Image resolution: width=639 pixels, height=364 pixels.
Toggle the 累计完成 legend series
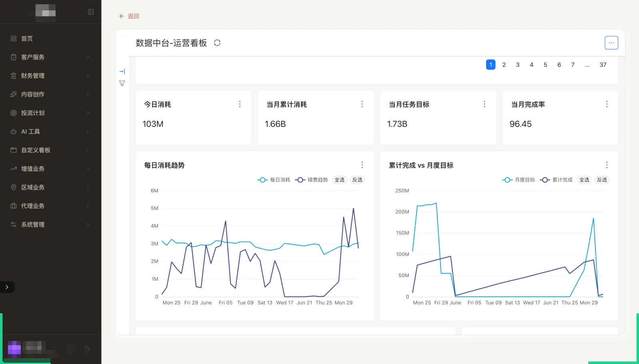[556, 180]
